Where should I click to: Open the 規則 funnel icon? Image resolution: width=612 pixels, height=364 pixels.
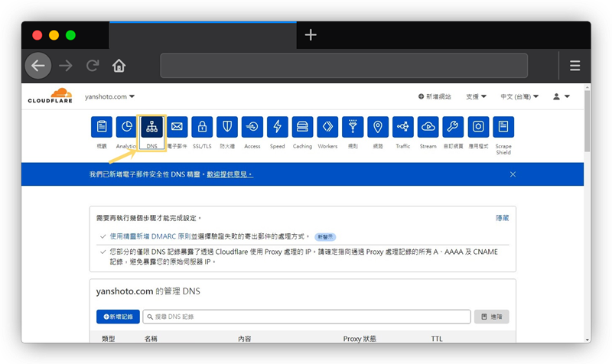353,127
